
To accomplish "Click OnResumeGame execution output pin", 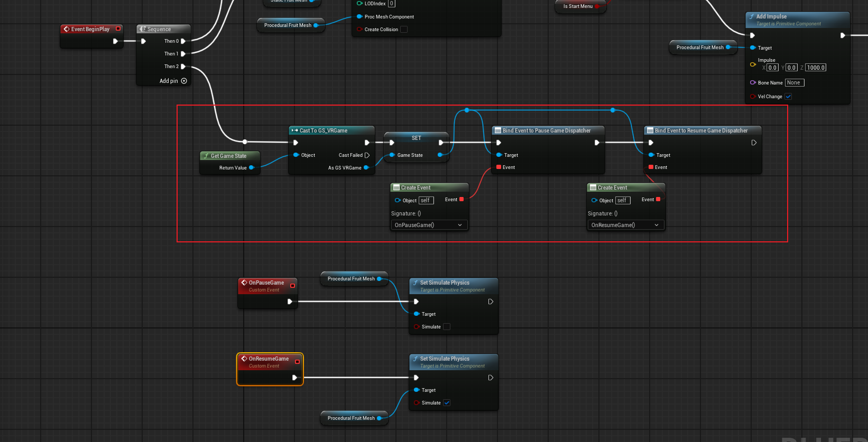I will click(294, 378).
